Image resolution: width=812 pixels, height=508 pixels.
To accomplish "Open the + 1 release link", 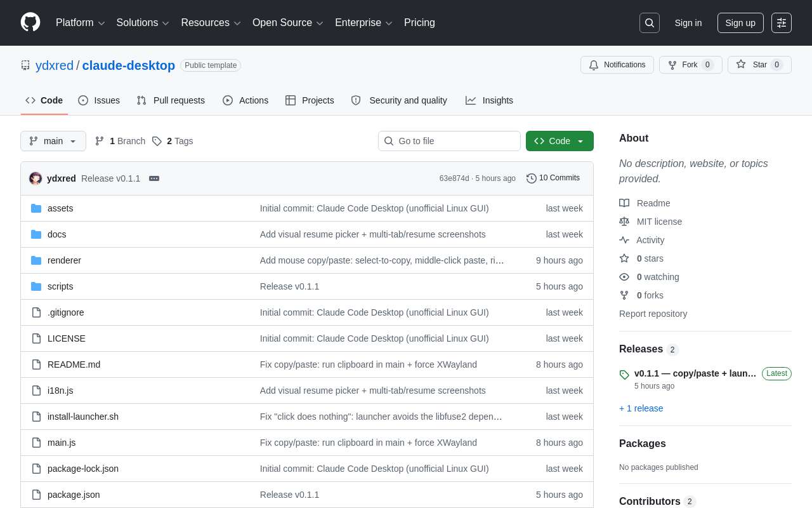I will (641, 408).
